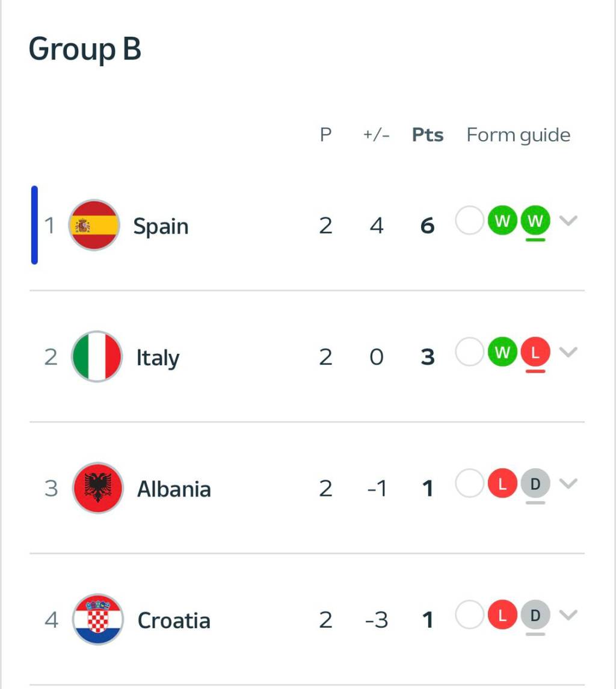Click Albania's grey D form badge

coord(535,484)
